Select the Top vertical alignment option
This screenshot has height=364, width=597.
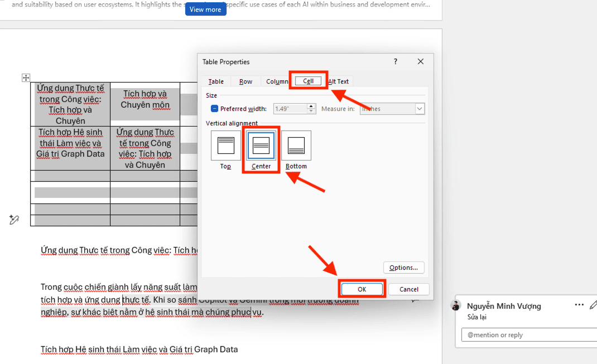point(225,145)
